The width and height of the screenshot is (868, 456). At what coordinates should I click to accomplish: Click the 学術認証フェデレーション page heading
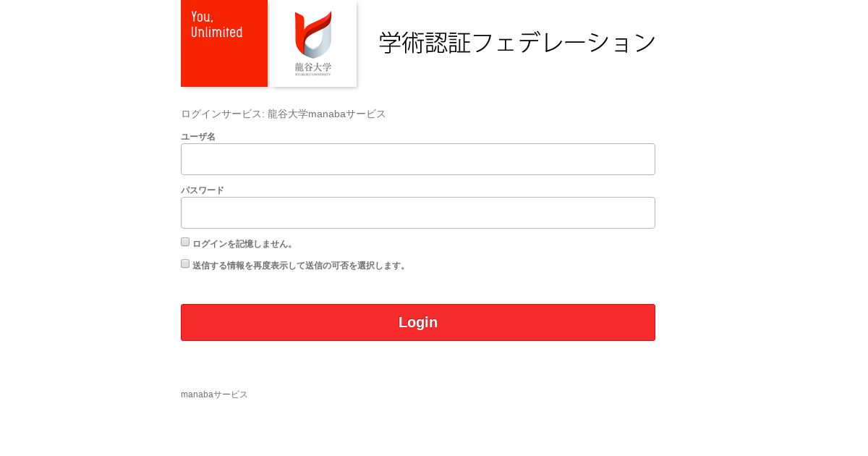click(x=518, y=42)
